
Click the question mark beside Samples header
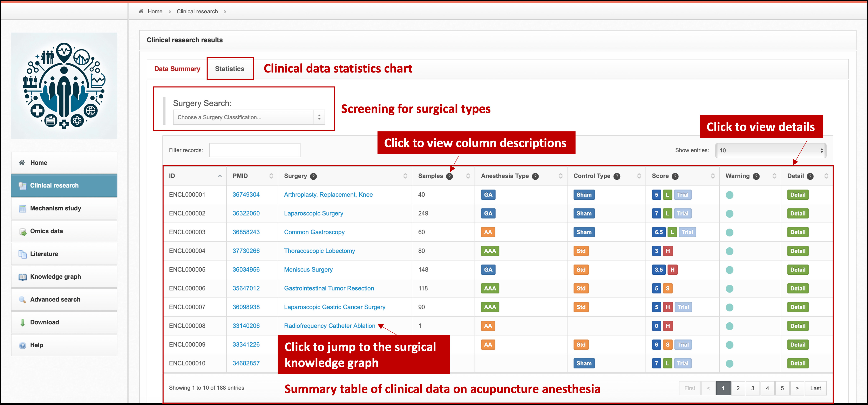pos(449,176)
